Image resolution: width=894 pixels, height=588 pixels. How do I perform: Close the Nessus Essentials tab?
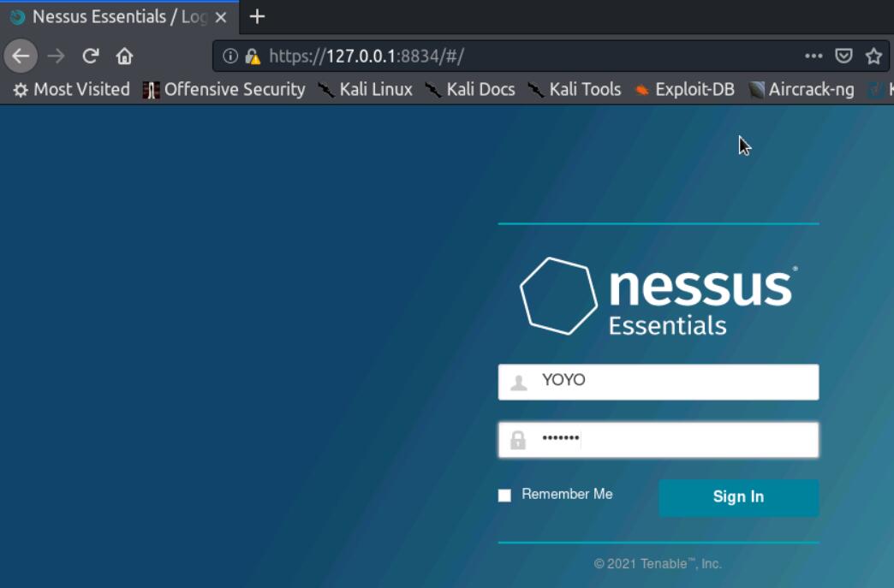[x=221, y=17]
